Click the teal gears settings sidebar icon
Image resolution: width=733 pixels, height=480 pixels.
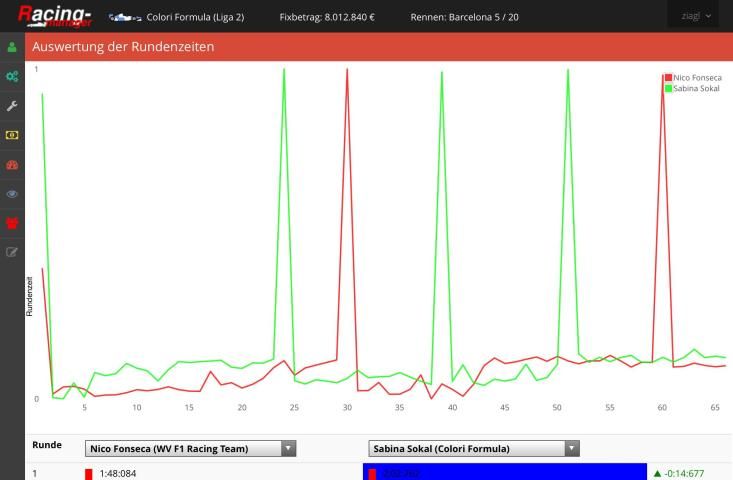12,76
